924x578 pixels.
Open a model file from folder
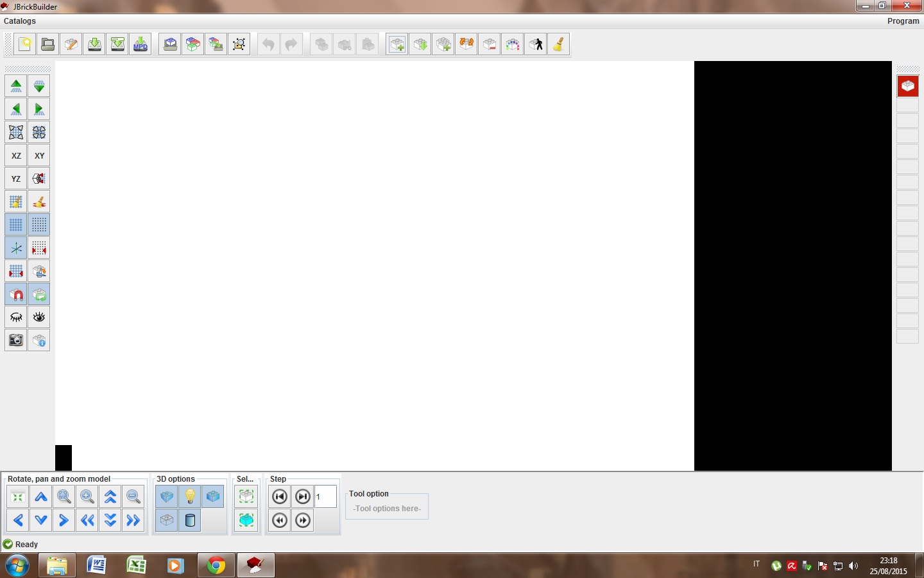pyautogui.click(x=48, y=44)
